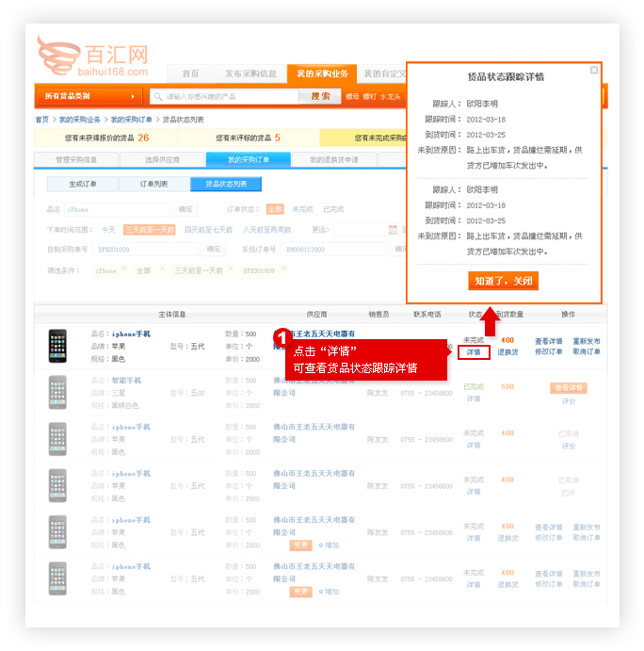
Task: Click the 百汇网 logo
Action: (92, 57)
